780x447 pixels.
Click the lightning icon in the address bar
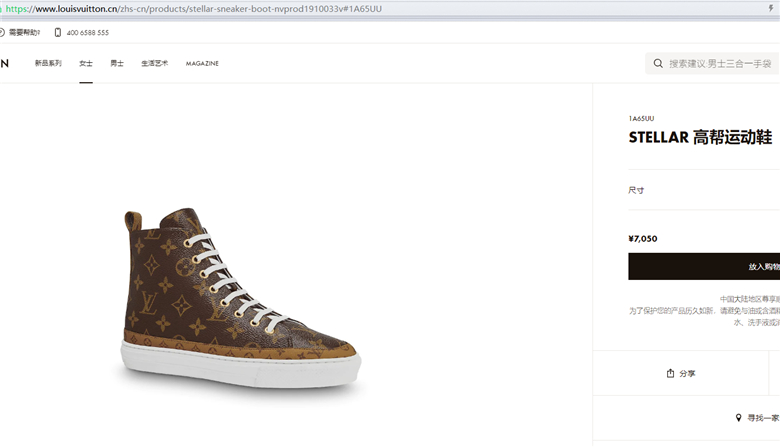click(771, 8)
